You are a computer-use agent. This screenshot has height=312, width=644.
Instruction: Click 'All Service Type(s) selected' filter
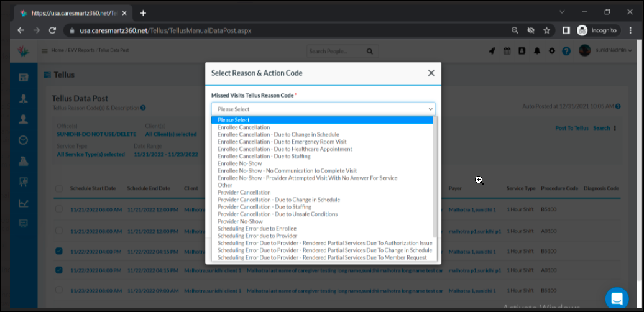pos(91,154)
